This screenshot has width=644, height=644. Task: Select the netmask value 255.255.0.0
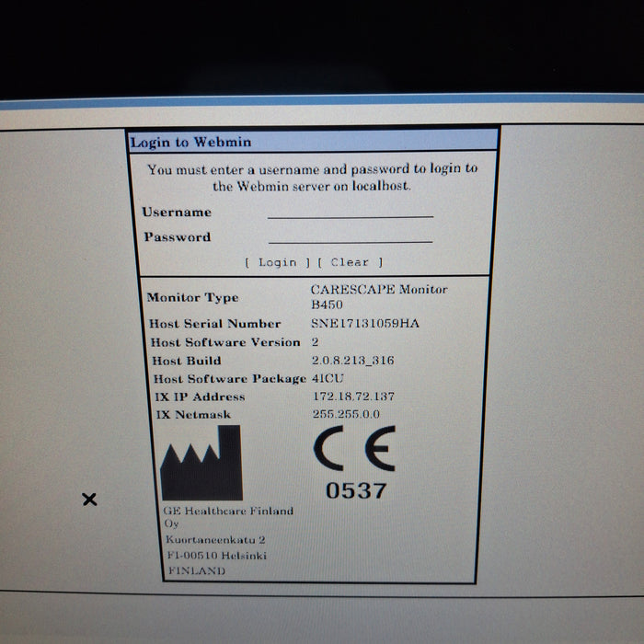[x=346, y=414]
